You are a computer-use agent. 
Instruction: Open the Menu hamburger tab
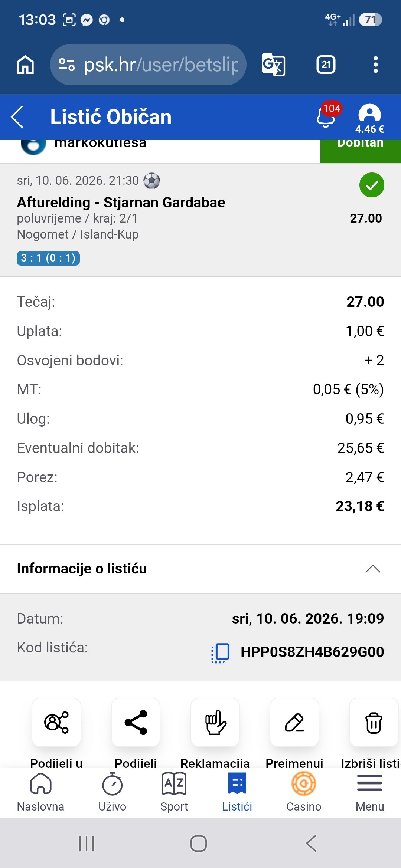click(x=370, y=792)
